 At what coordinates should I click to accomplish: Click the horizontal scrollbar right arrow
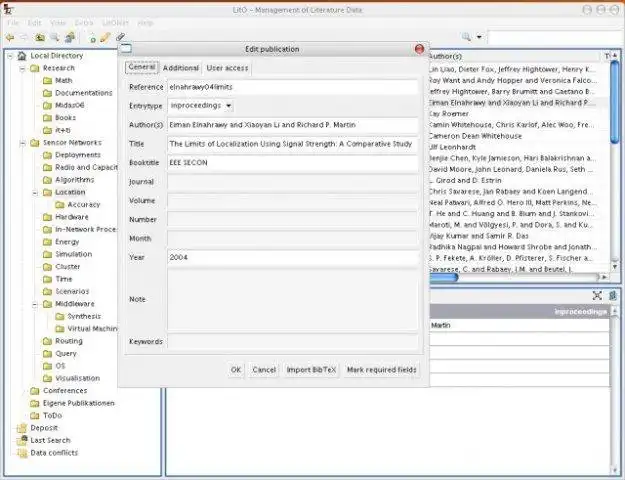click(x=604, y=277)
